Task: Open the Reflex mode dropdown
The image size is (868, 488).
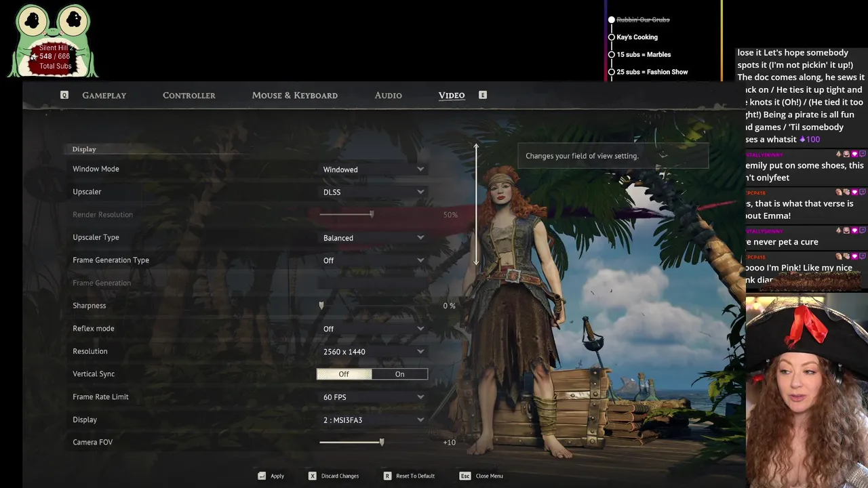Action: pos(372,329)
